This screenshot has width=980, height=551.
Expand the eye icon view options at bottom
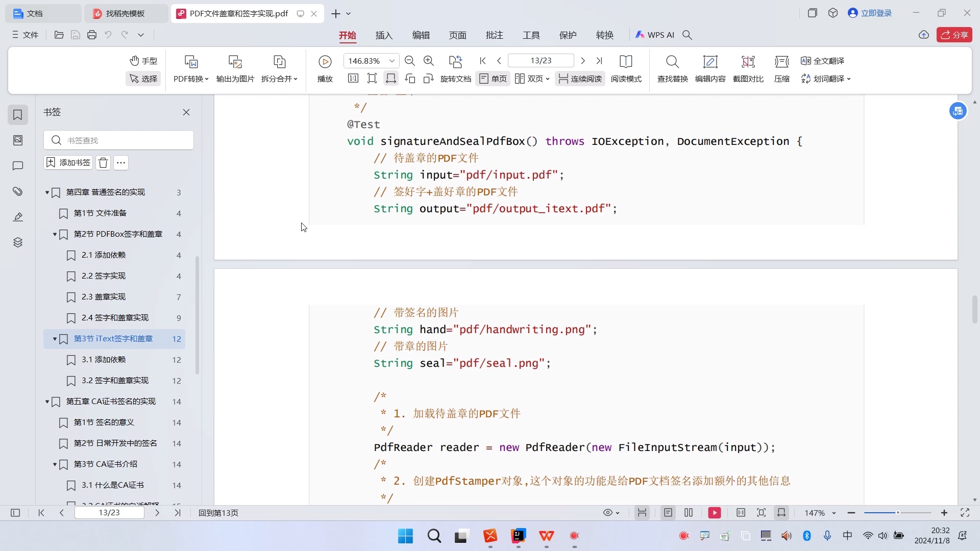click(611, 513)
